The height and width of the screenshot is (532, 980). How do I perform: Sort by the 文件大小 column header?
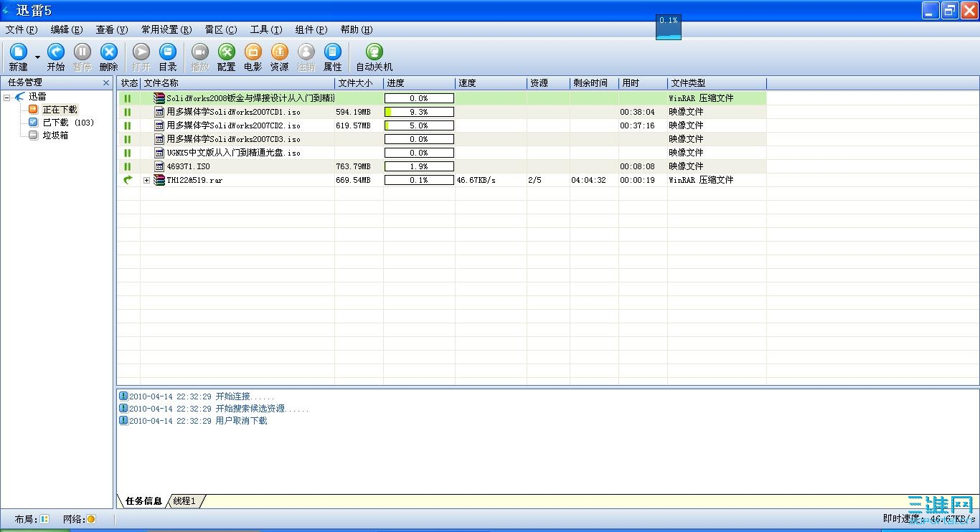pos(359,83)
